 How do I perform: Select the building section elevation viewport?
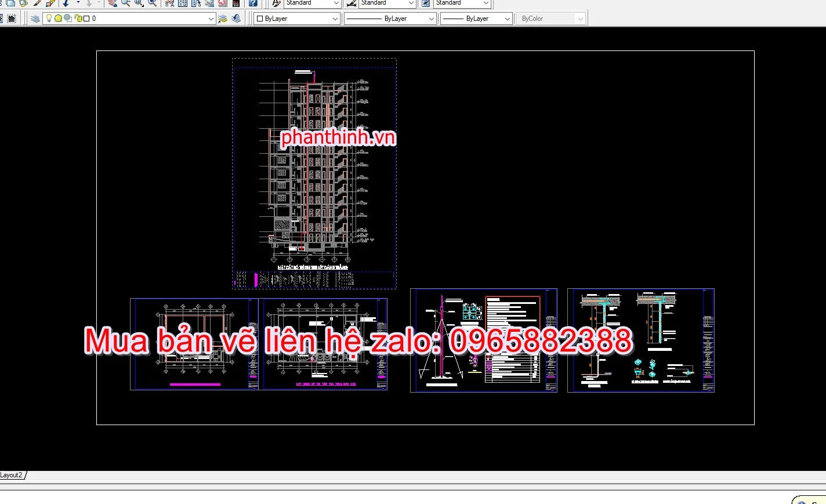[x=314, y=173]
